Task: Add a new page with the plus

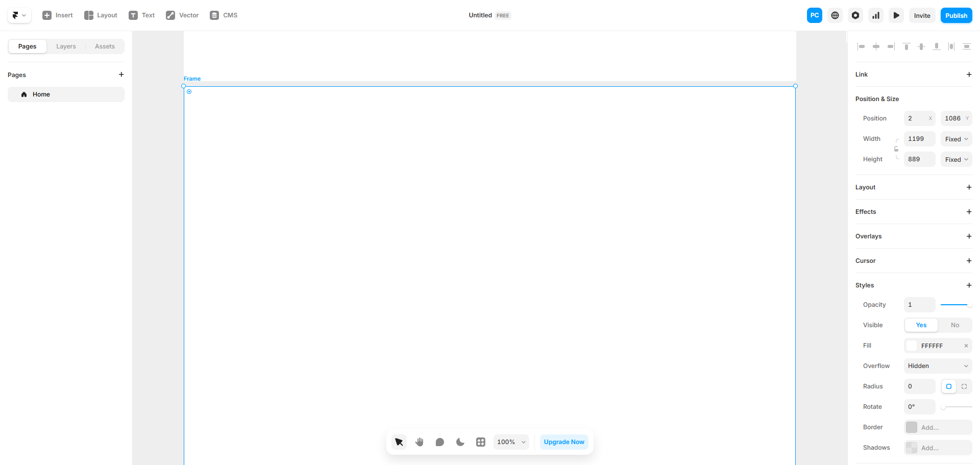Action: [x=121, y=75]
